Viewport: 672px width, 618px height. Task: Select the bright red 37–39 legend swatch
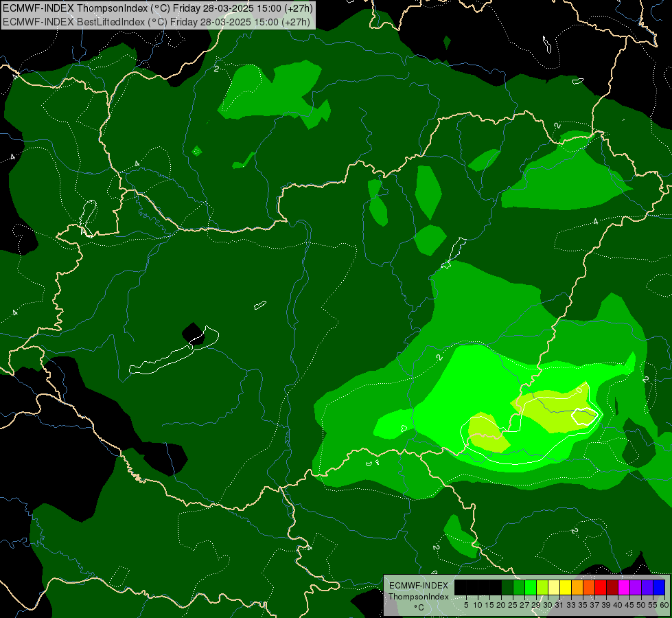click(601, 587)
